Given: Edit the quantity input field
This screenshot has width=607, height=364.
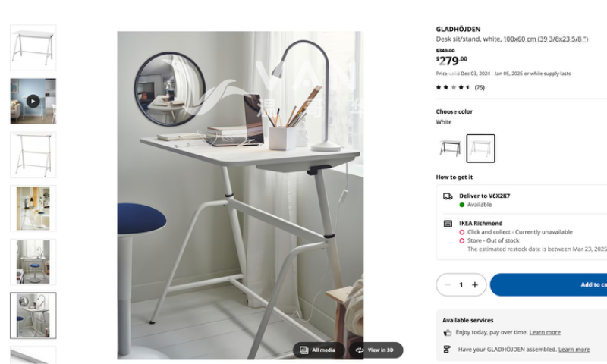Looking at the screenshot, I should [461, 284].
